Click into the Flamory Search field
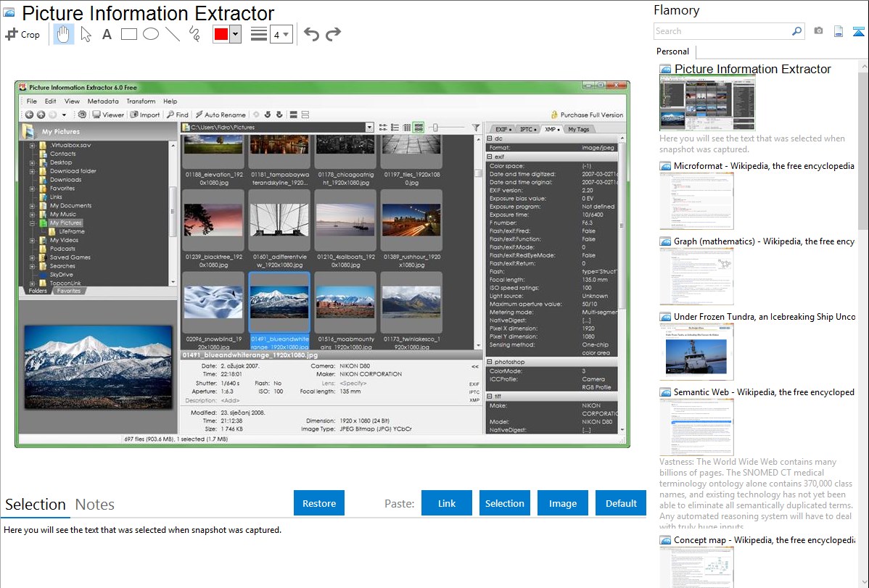Viewport: 869px width, 588px height. pyautogui.click(x=722, y=31)
